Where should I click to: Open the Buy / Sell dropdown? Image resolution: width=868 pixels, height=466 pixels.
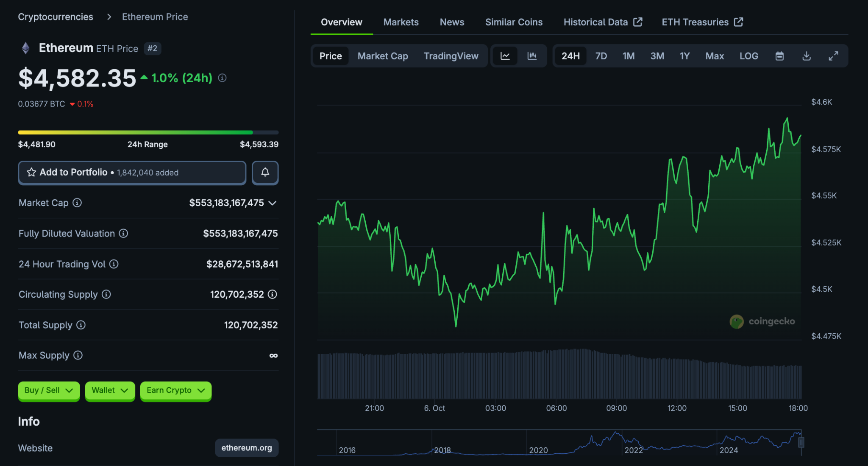pyautogui.click(x=49, y=390)
